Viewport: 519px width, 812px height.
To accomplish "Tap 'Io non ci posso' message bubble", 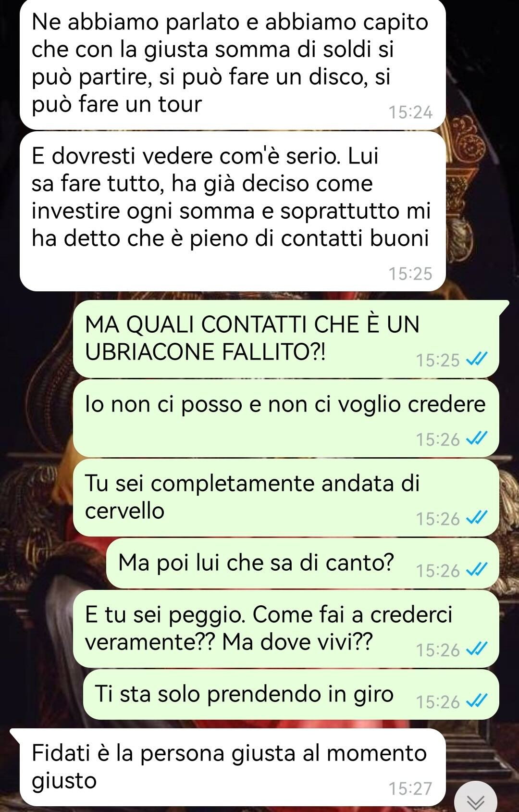I will pos(286,418).
